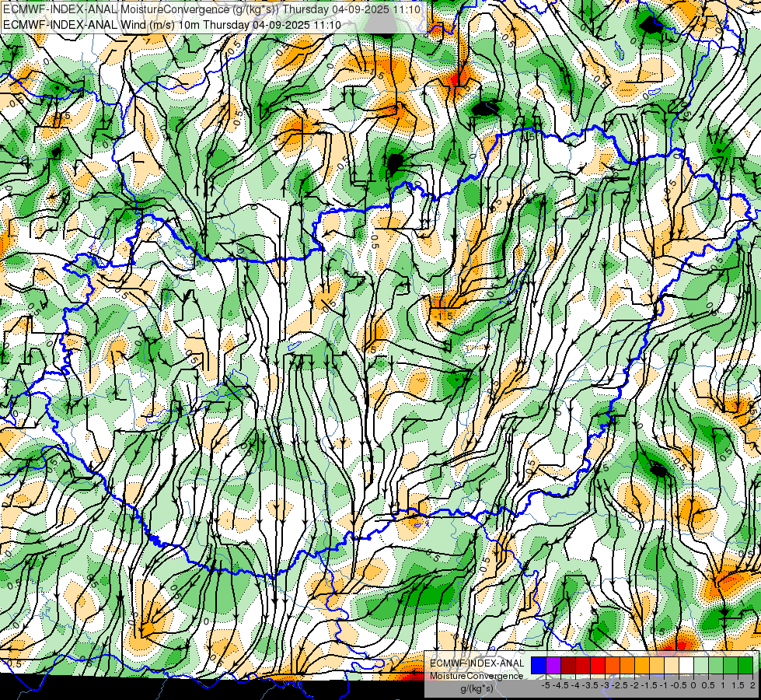Click the legend tick value -5
Screen dimensions: 761x700
click(x=546, y=685)
